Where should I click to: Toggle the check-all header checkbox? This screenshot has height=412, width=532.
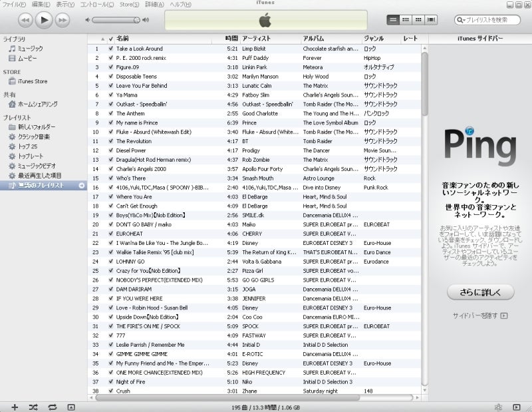110,39
